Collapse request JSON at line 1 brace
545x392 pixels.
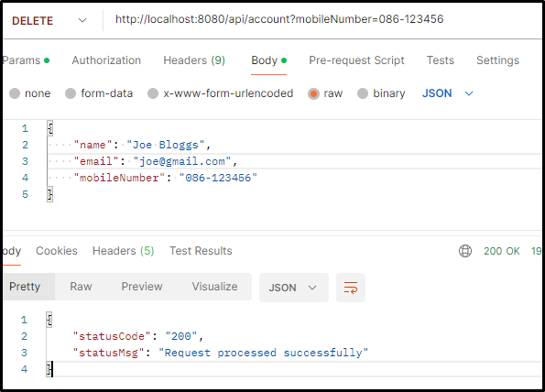coord(50,128)
